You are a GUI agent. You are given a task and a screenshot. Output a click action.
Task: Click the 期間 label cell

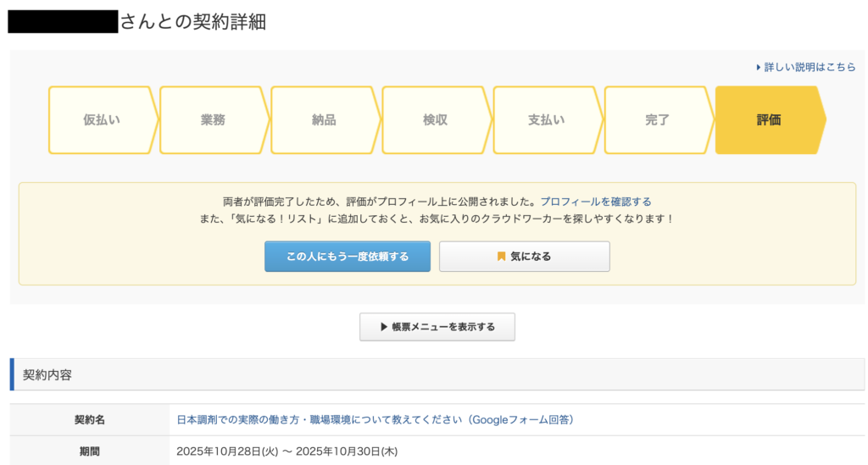tap(89, 452)
